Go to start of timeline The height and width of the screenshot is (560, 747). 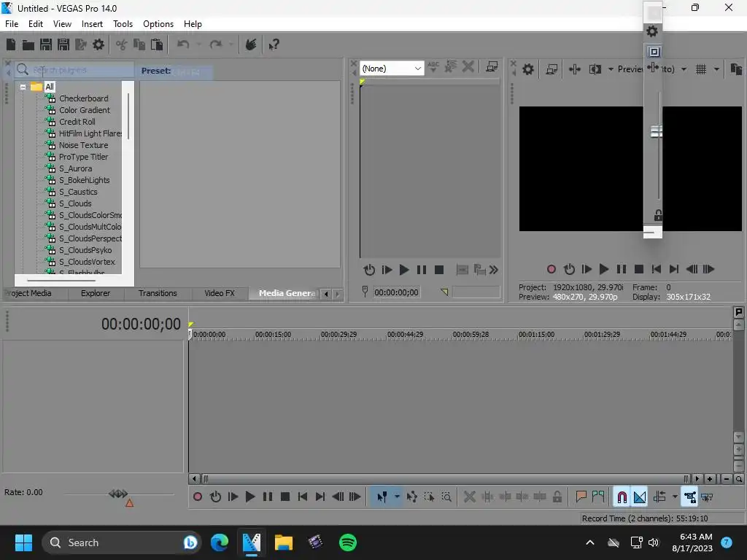pyautogui.click(x=303, y=497)
